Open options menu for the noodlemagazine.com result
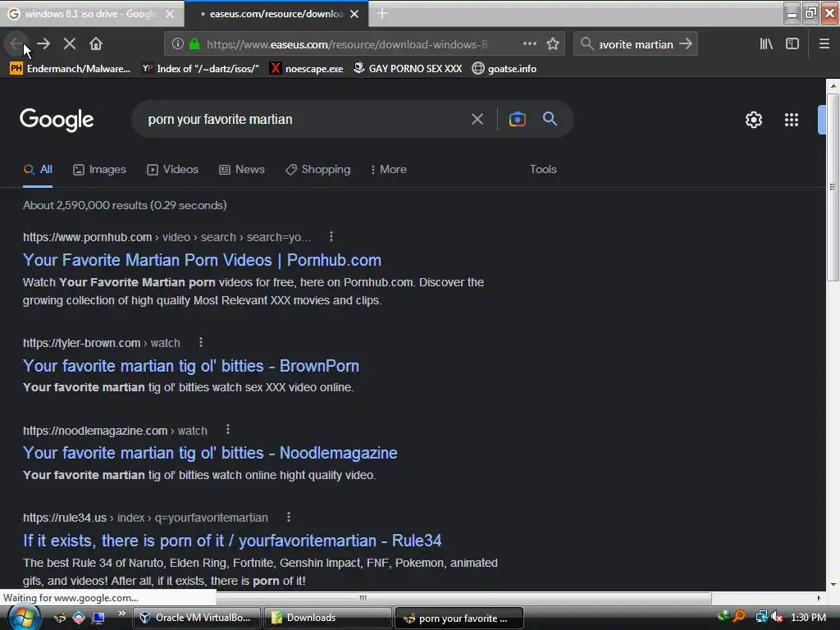 click(x=228, y=430)
